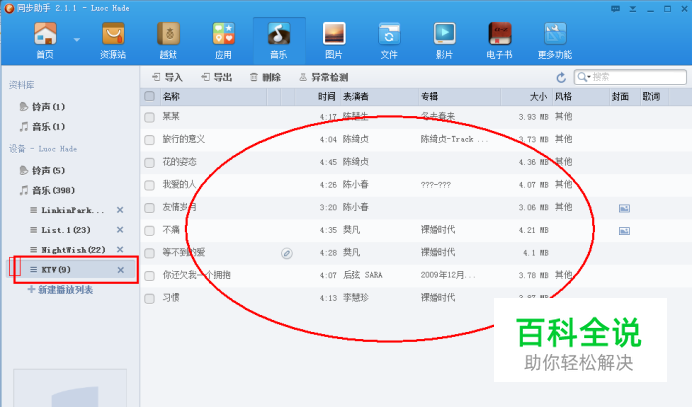Check the box for 友情岁月

pyautogui.click(x=150, y=207)
